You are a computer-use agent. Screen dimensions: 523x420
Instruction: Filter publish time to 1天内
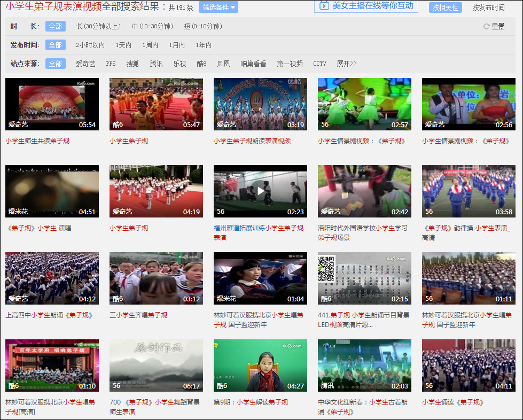123,45
